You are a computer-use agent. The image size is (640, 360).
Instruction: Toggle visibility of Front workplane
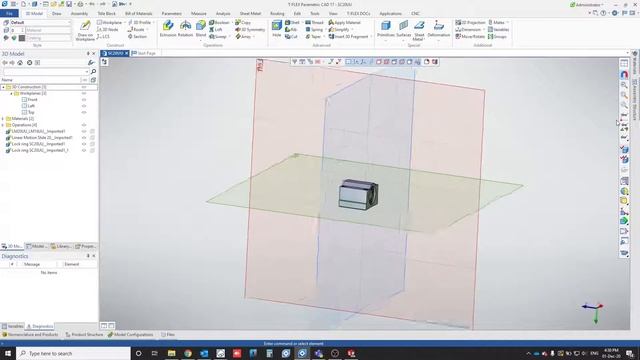[84, 100]
